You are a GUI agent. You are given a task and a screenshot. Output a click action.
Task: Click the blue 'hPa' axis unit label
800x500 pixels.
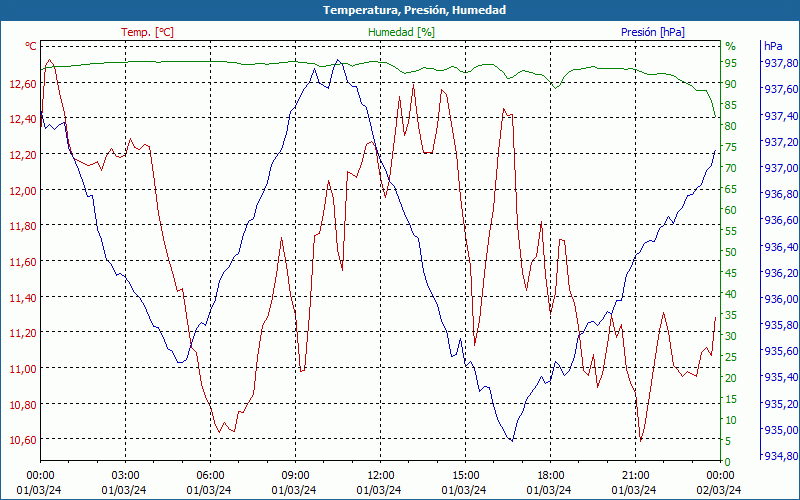773,46
